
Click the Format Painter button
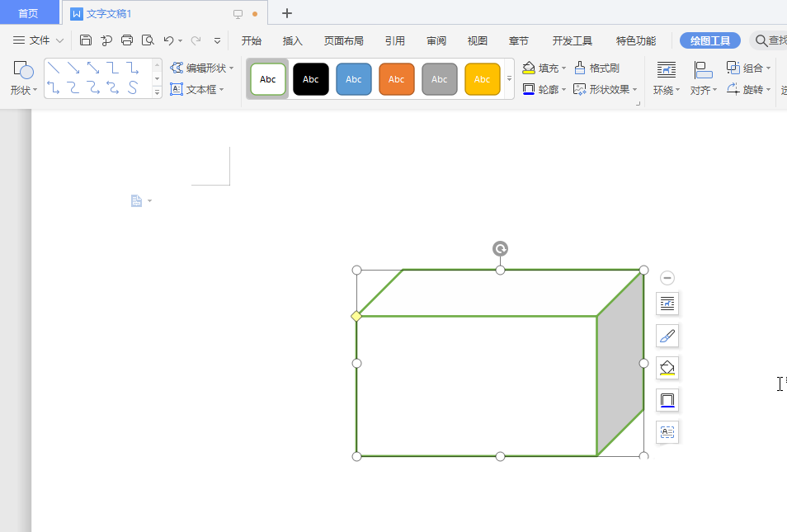click(596, 68)
